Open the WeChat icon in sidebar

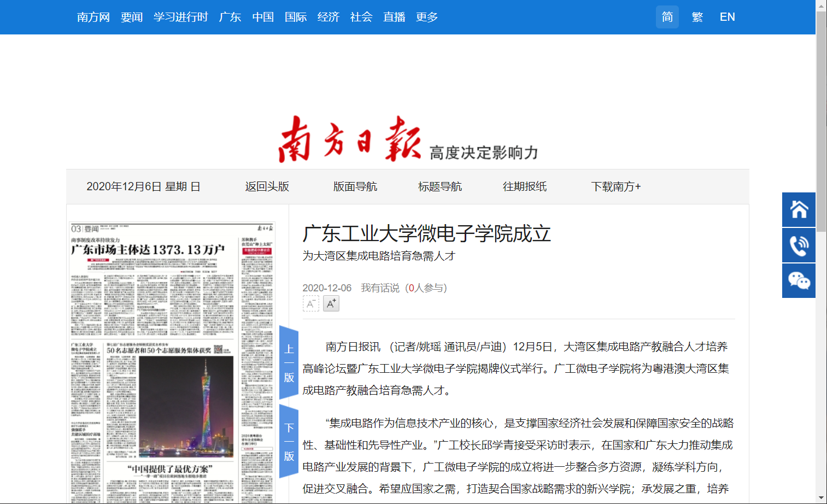799,281
